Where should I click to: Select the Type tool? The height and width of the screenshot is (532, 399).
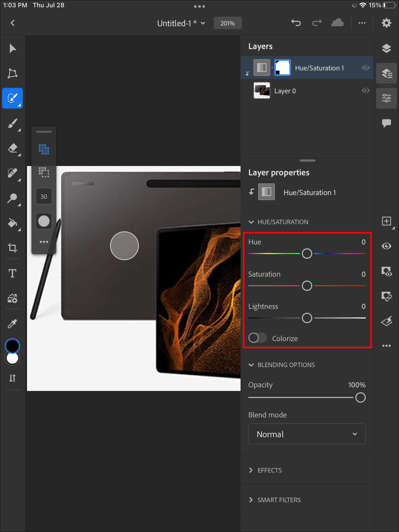tap(12, 273)
